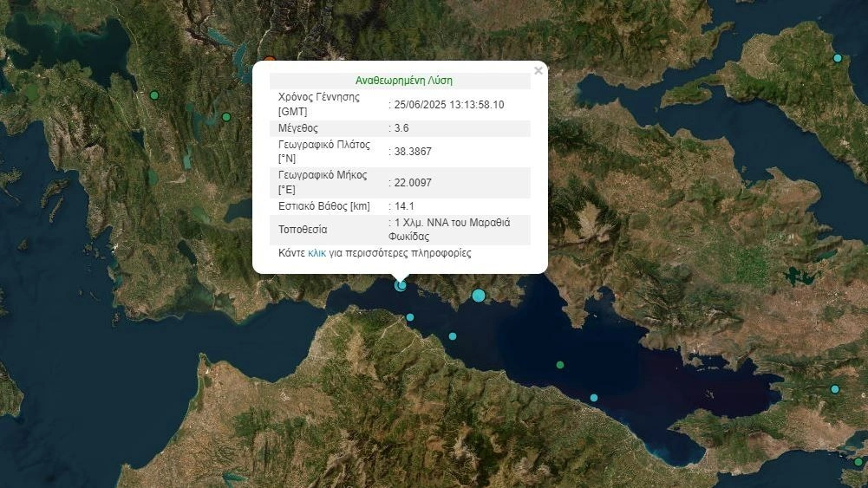
Task: Click the "Αναθεωρημένη Λύση" popup header
Action: (403, 81)
